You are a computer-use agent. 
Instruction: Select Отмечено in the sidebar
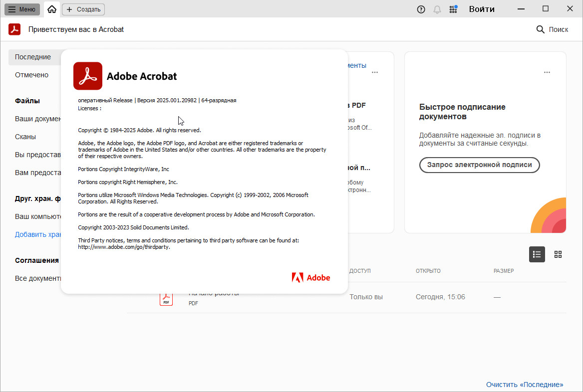pos(31,75)
